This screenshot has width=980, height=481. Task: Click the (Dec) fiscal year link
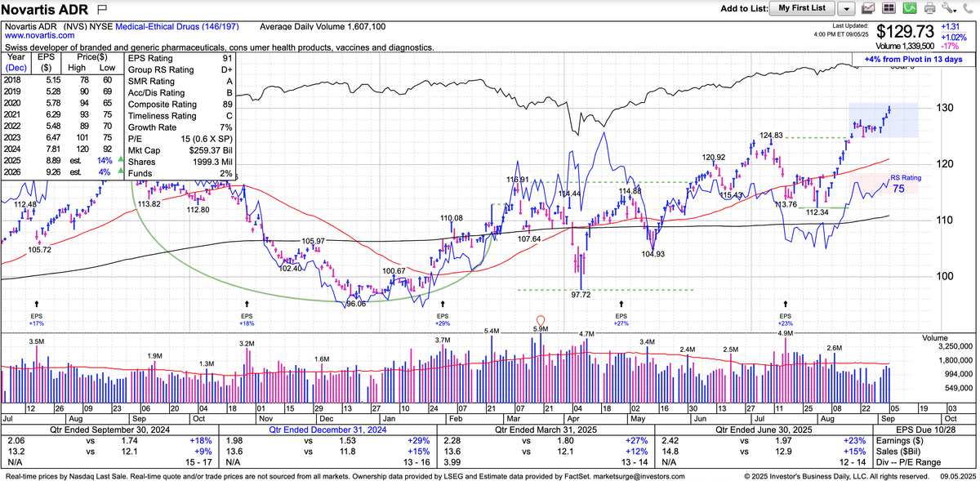16,69
